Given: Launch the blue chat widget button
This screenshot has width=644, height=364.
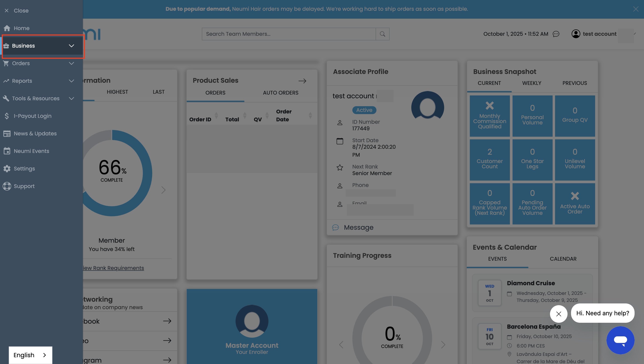Looking at the screenshot, I should click(620, 340).
